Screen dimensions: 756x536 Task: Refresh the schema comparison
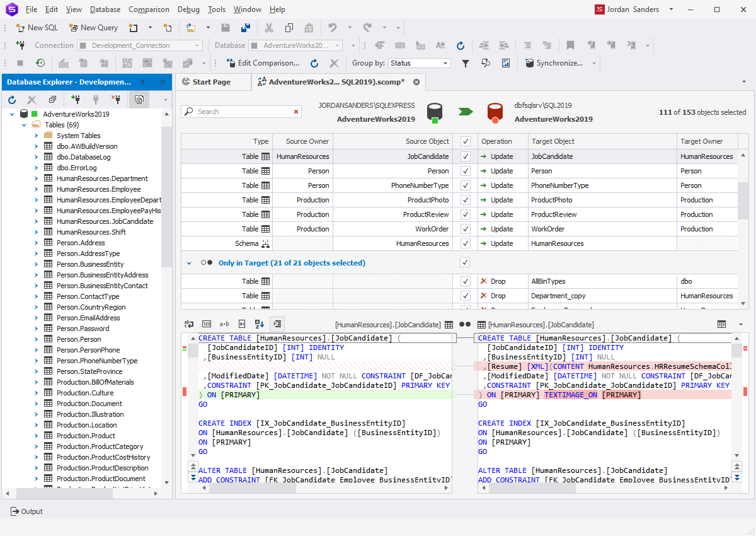[314, 62]
